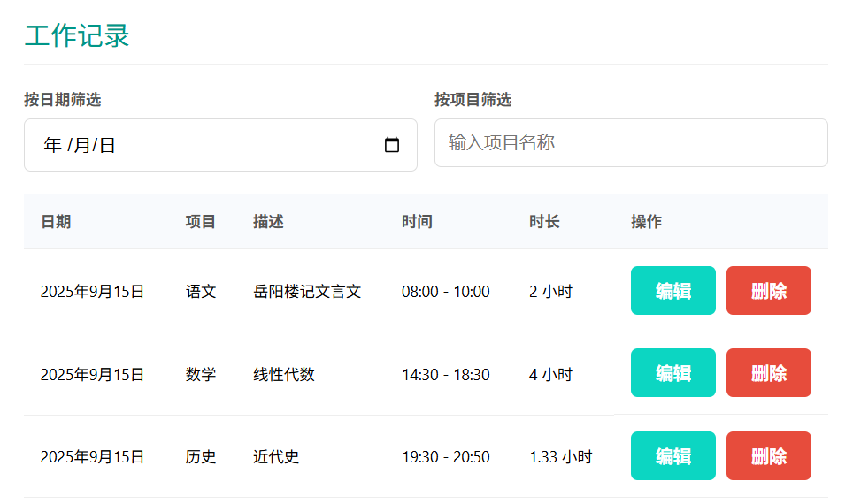Click the 按日期筛选 label
This screenshot has width=853, height=504.
pyautogui.click(x=62, y=100)
